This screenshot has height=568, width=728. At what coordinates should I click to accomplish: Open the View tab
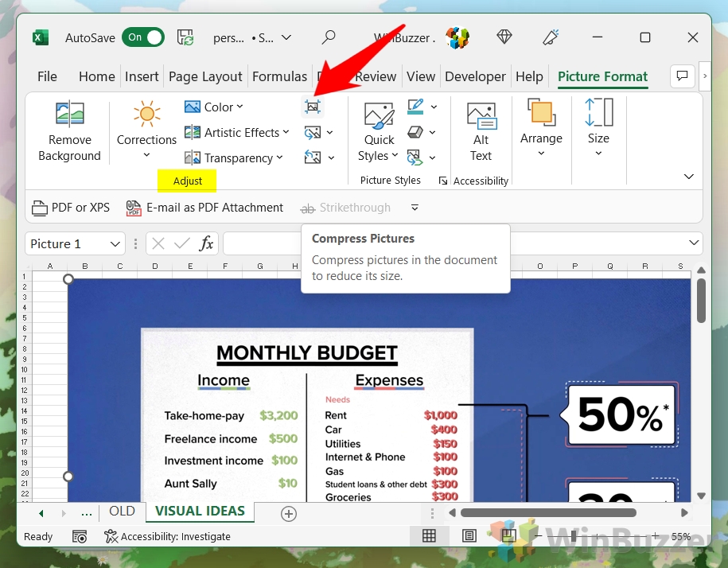coord(421,76)
